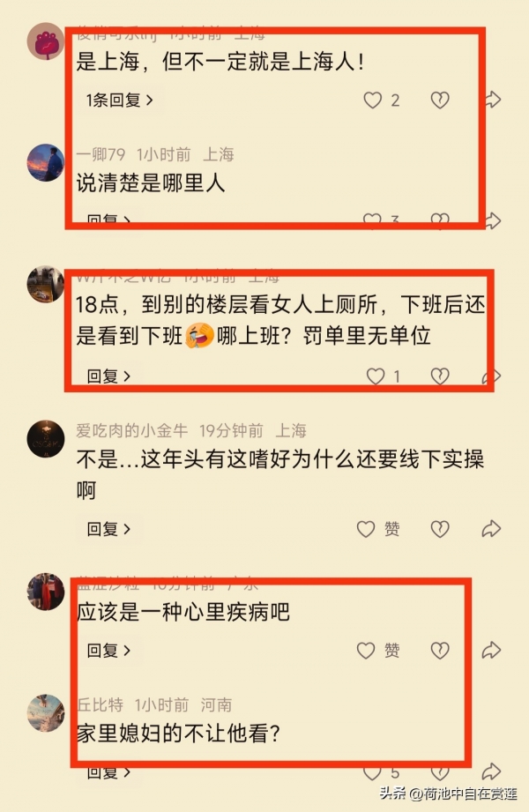Open username 爱吃肉的小金牛 profile

131,430
